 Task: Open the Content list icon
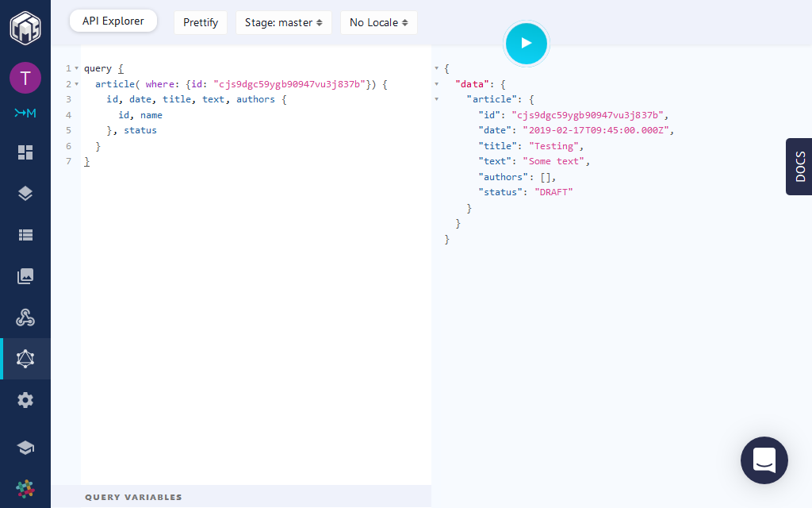pos(25,235)
